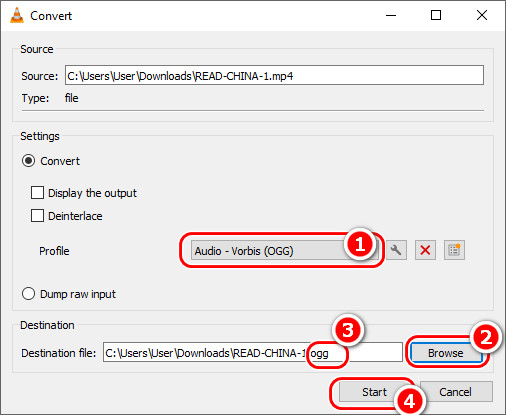This screenshot has width=506, height=415.
Task: Select the Dump raw input radio button
Action: click(x=28, y=294)
